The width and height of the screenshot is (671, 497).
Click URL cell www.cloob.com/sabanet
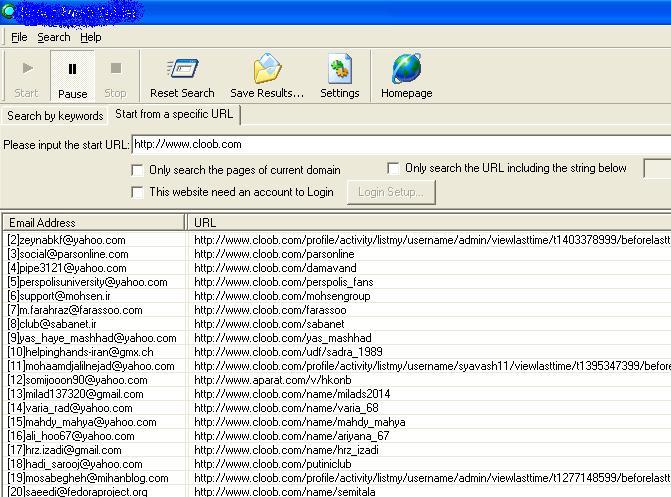(269, 324)
